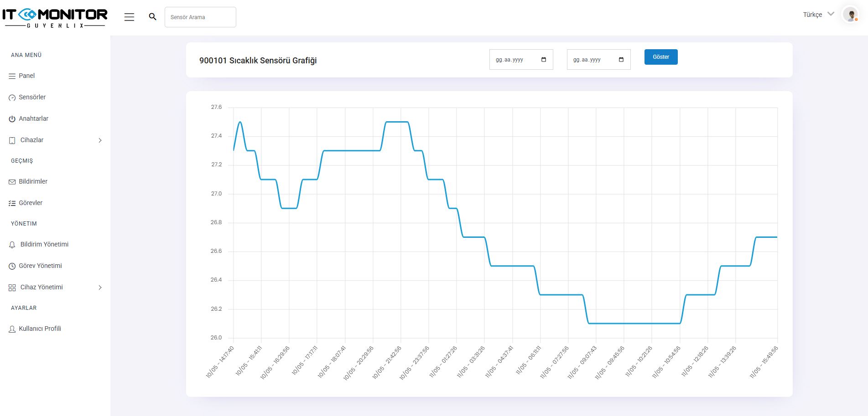Click the IT Monitor Guvenlix logo
Image resolution: width=868 pixels, height=416 pixels.
click(55, 18)
